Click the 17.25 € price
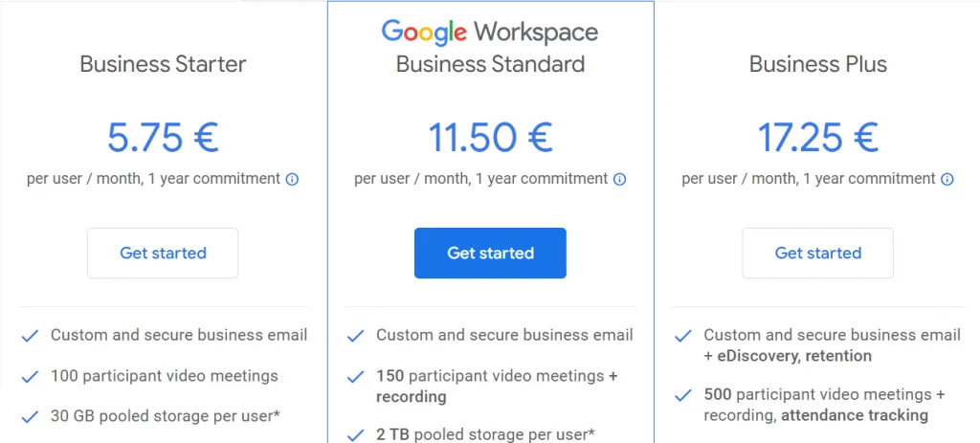Viewport: 980px width, 443px height. 817,138
